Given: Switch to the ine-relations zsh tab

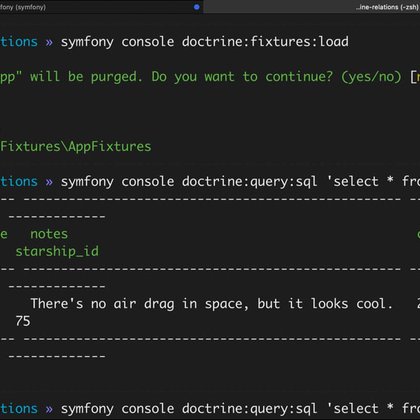Looking at the screenshot, I should click(312, 7).
